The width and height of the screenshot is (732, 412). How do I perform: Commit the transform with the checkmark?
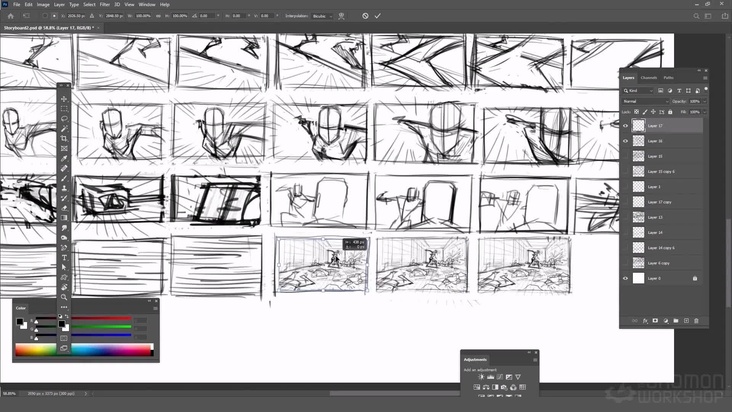coord(378,16)
